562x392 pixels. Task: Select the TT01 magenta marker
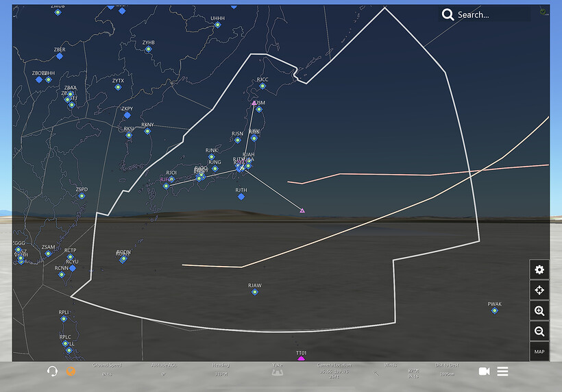(301, 358)
